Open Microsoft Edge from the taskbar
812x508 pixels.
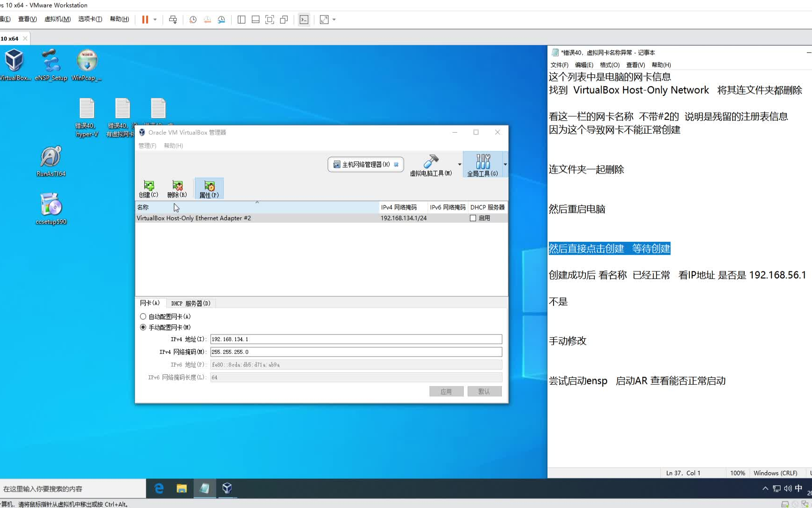(x=159, y=488)
